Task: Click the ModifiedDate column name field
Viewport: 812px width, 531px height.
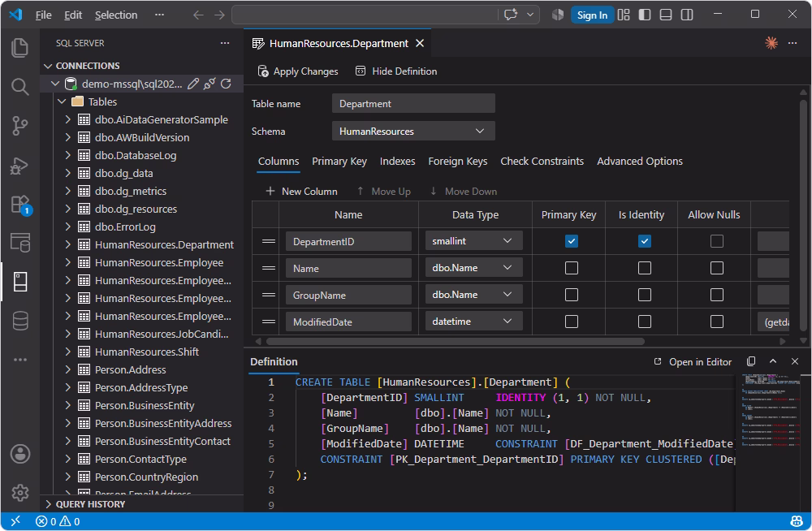Action: tap(348, 322)
